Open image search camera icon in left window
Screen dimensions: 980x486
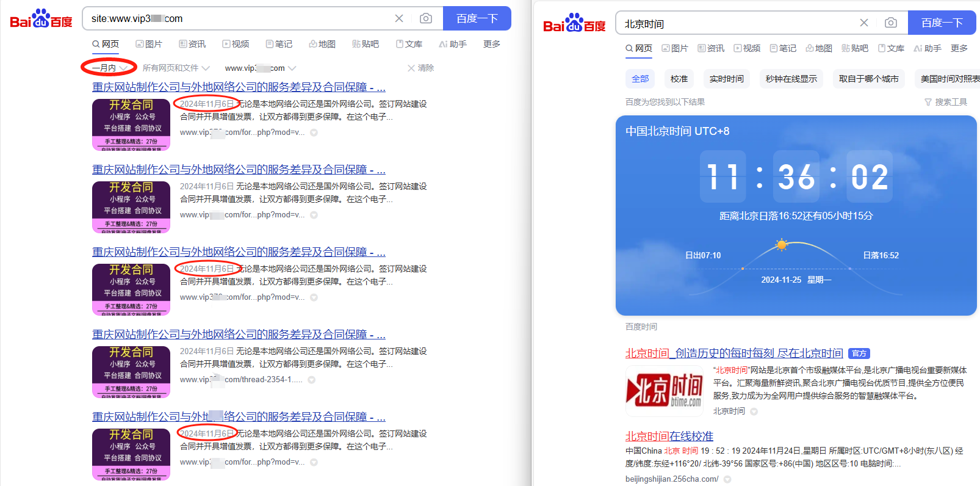tap(426, 18)
